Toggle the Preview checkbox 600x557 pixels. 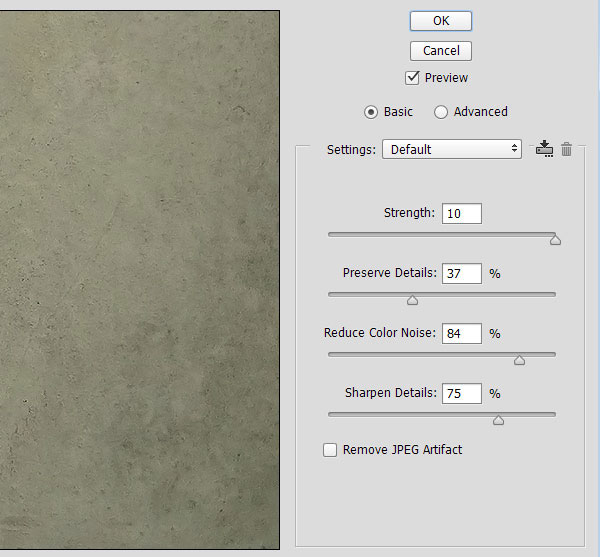click(x=412, y=78)
